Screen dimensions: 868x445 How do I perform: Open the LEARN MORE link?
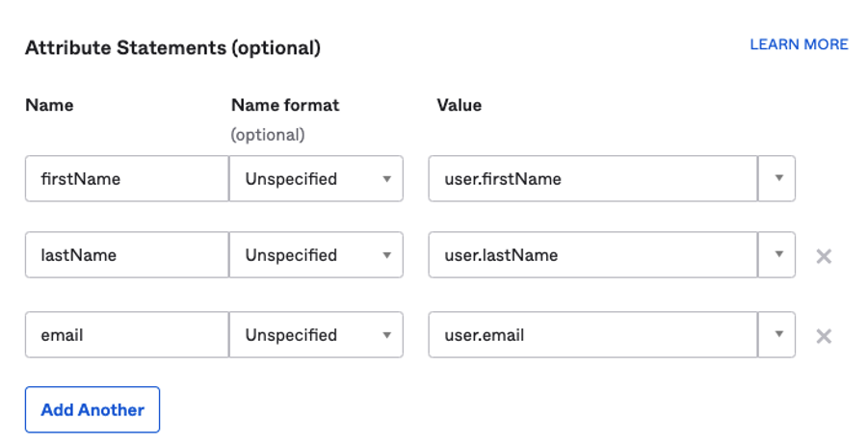pyautogui.click(x=799, y=44)
